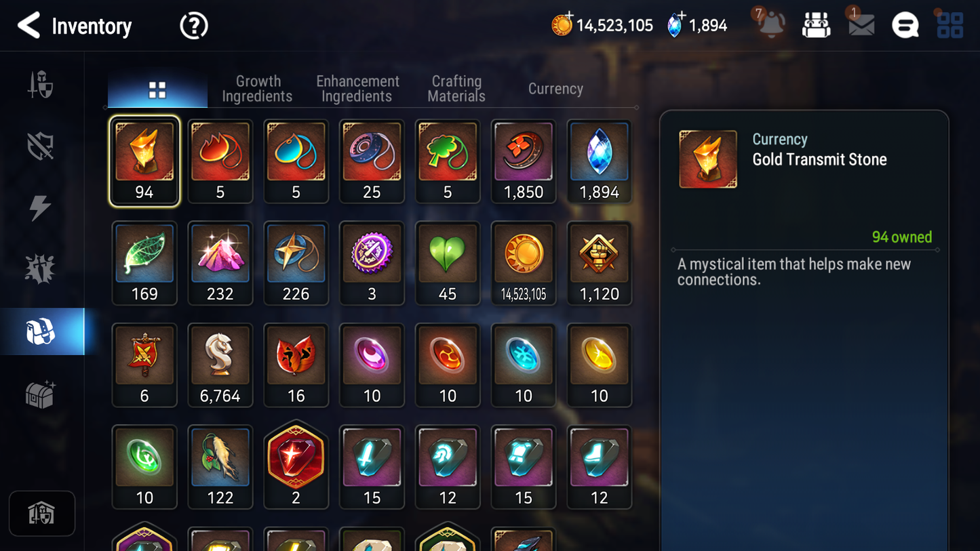Switch to the Enhancement Ingredients tab
This screenshot has width=980, height=551.
pyautogui.click(x=357, y=89)
